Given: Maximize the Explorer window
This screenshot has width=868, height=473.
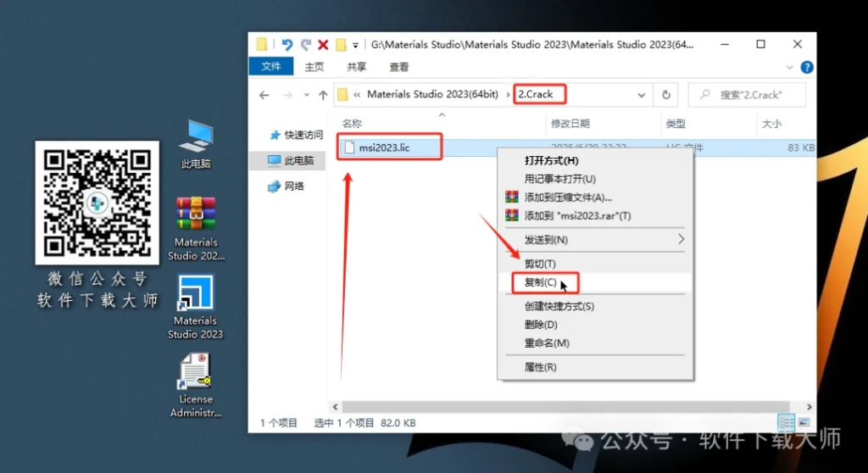Looking at the screenshot, I should (x=761, y=44).
